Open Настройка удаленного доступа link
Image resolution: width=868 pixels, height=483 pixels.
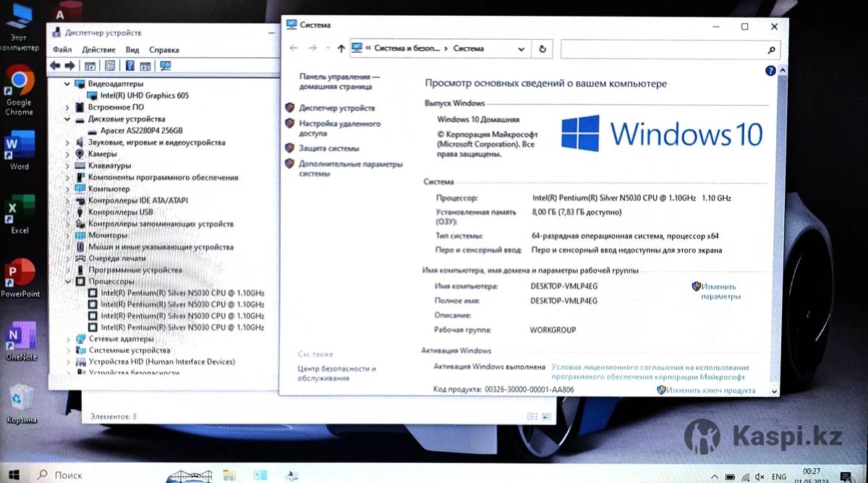coord(339,129)
